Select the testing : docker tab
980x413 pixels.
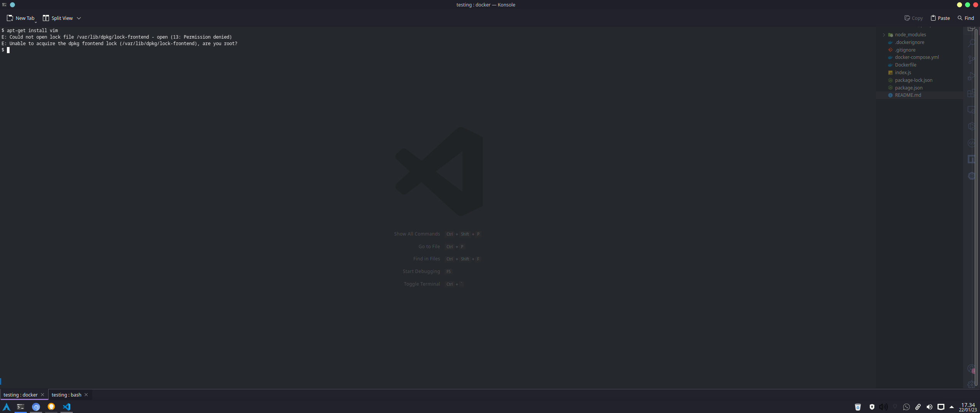click(20, 395)
